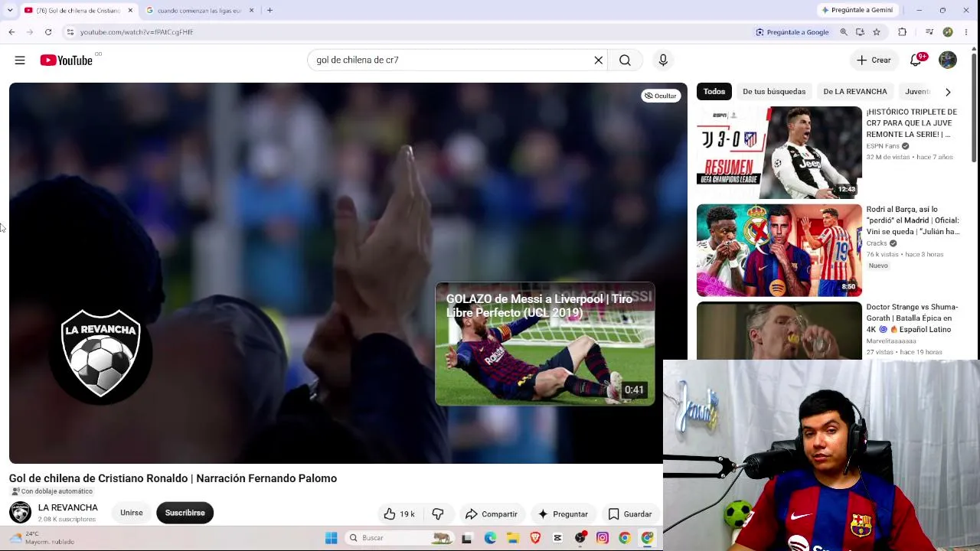Open the YouTube account avatar menu
Screen dimensions: 980x551
[948, 60]
